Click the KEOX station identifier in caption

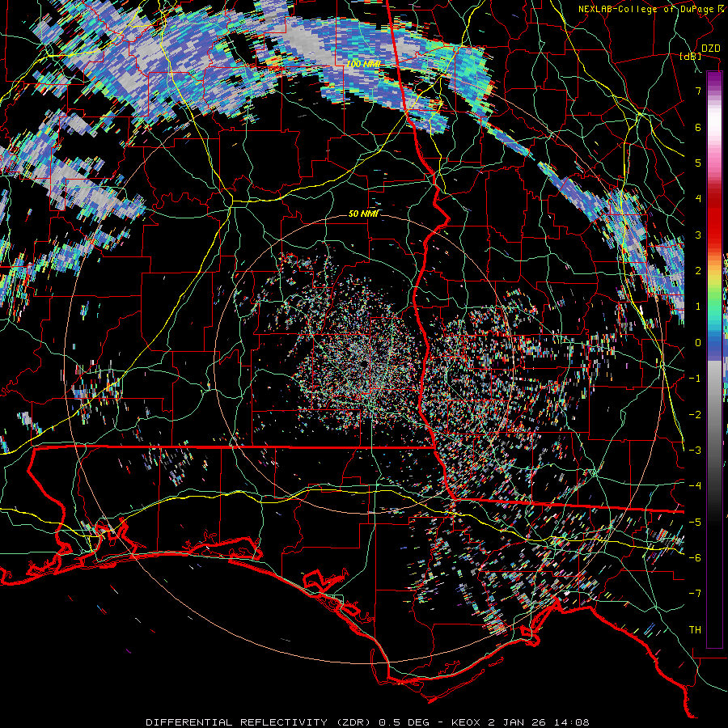467,722
